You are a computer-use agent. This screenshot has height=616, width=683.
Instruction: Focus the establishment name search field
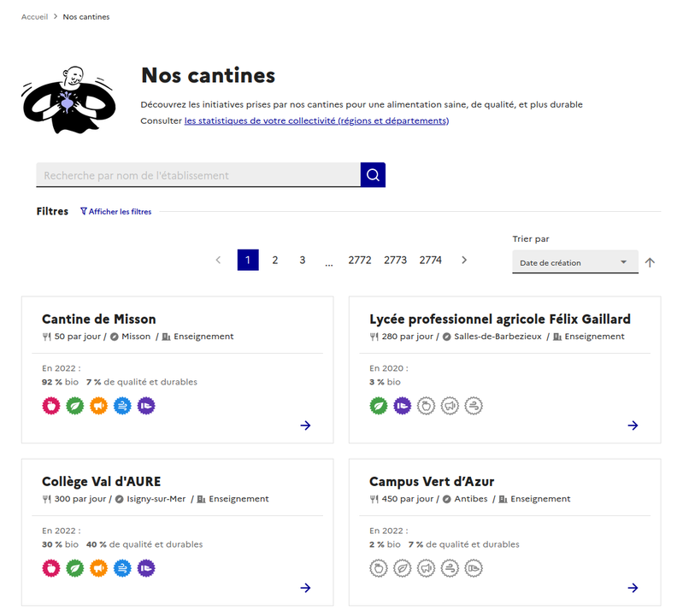198,175
